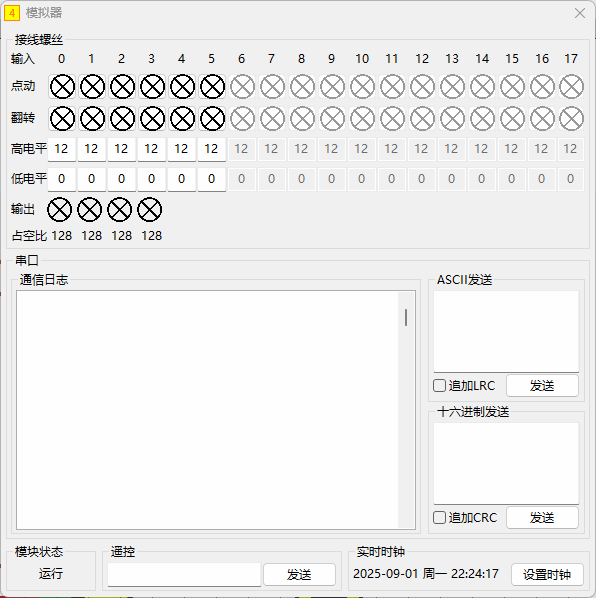
Task: Toggle the 翻转 switch for input 2
Action: (122, 119)
